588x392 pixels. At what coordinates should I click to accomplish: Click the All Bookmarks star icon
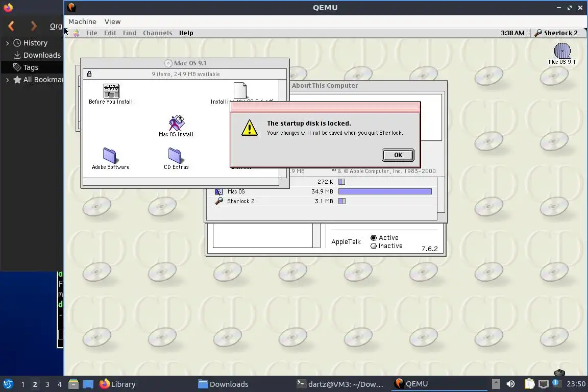pos(17,80)
